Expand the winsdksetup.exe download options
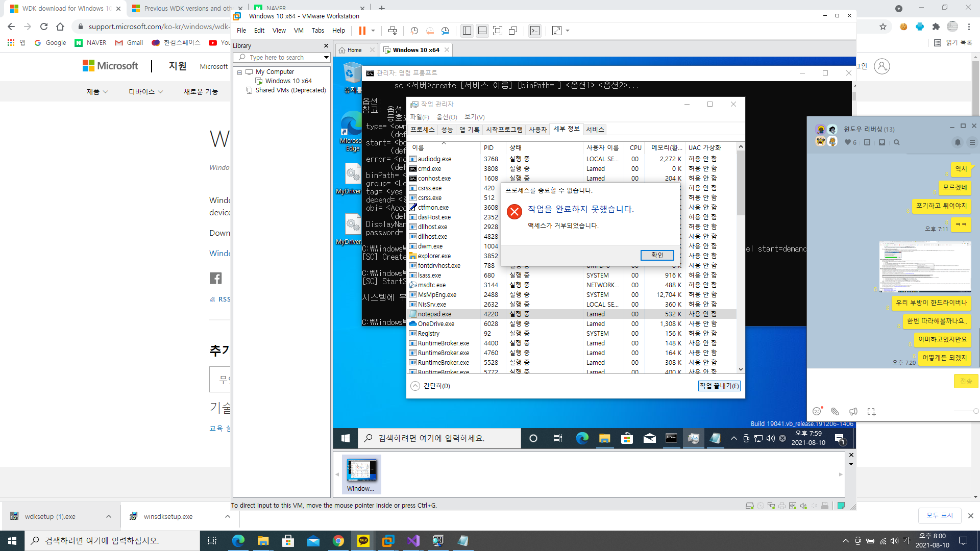980x551 pixels. click(228, 516)
